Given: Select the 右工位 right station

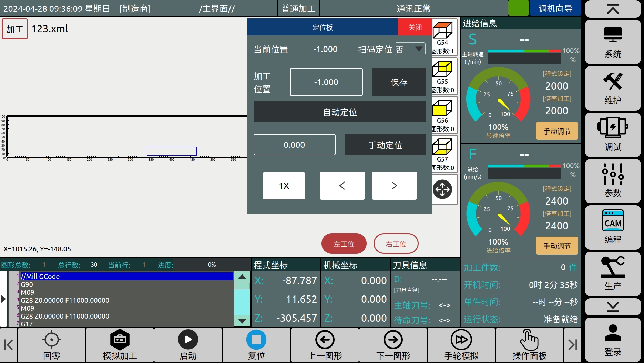Looking at the screenshot, I should click(x=396, y=243).
